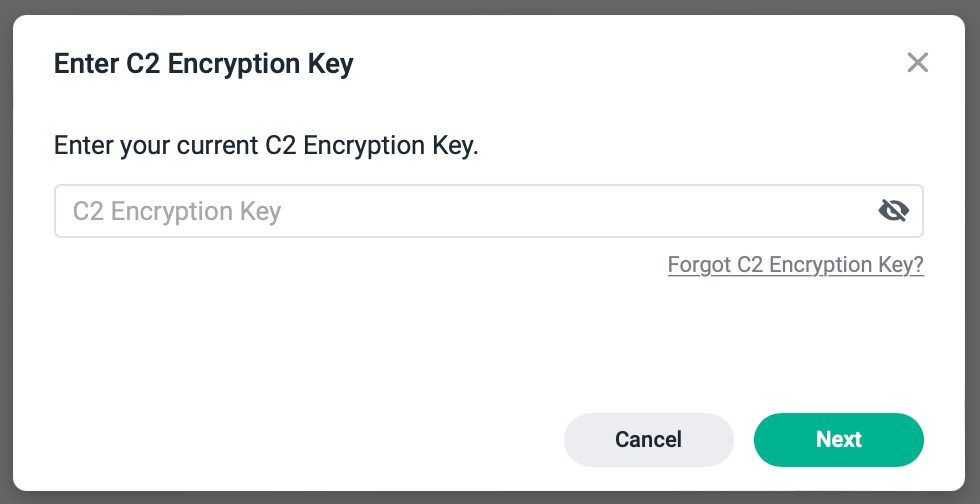Reveal password characters in the key field

(894, 211)
